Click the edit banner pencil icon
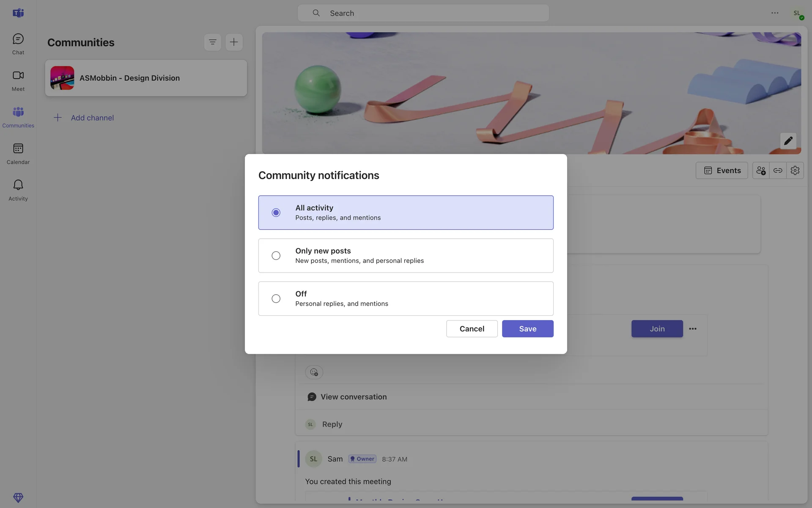Screen dimensions: 812x508 pos(788,141)
